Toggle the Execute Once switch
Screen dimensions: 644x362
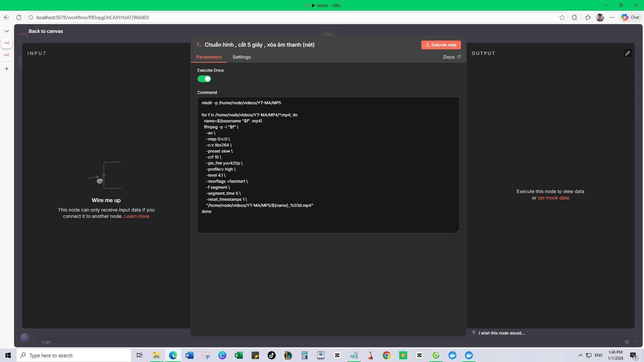(204, 79)
